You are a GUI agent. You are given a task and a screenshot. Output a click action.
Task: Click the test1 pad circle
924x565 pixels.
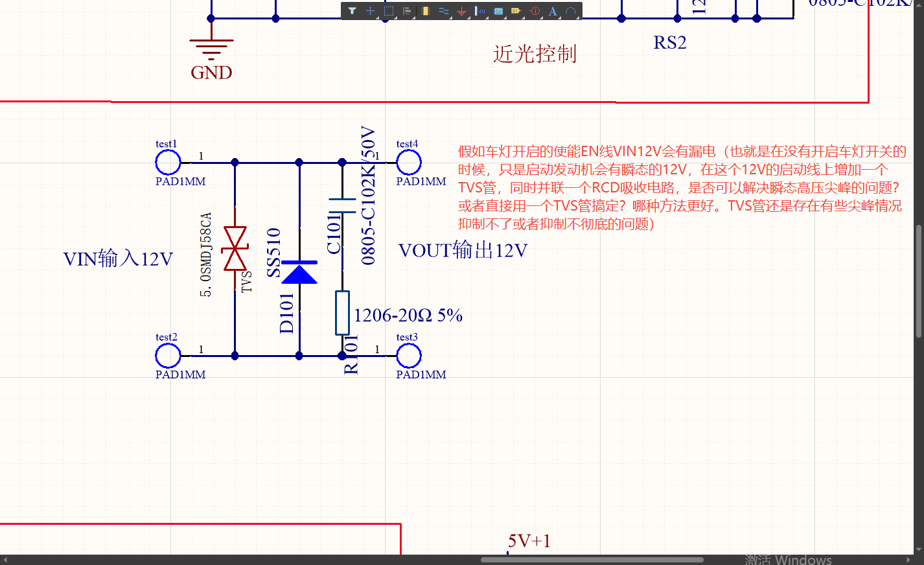click(168, 162)
